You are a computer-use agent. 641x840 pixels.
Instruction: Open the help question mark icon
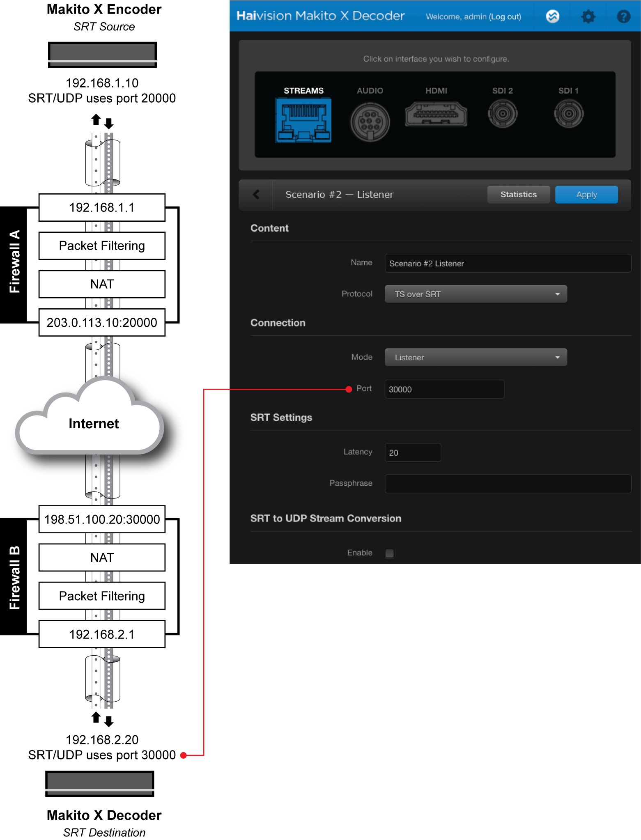(623, 16)
